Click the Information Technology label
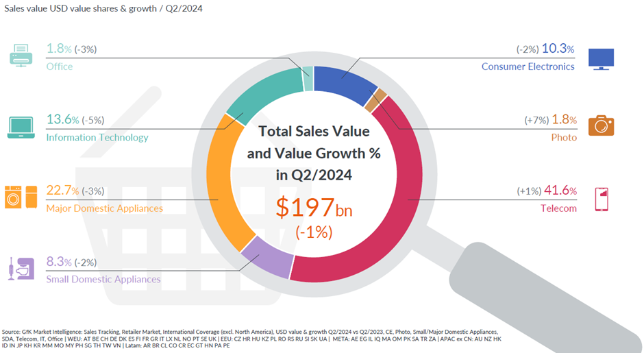The image size is (644, 353). tap(97, 137)
